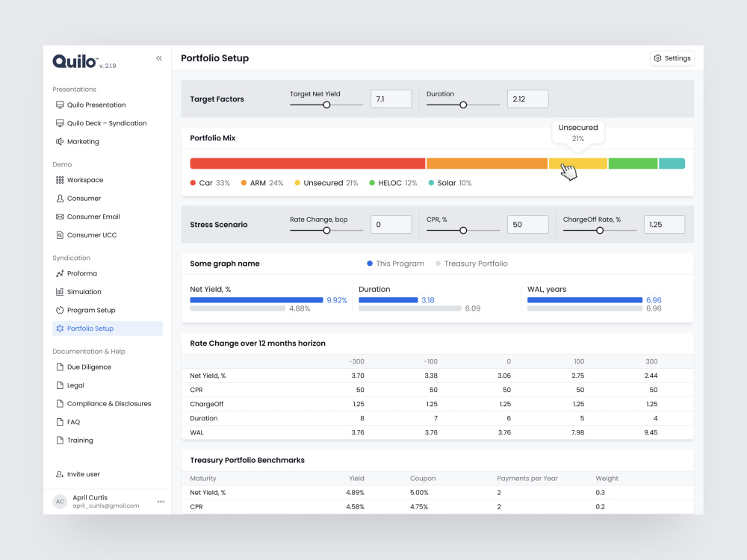
Task: Click the CPR input field showing 50
Action: (528, 224)
